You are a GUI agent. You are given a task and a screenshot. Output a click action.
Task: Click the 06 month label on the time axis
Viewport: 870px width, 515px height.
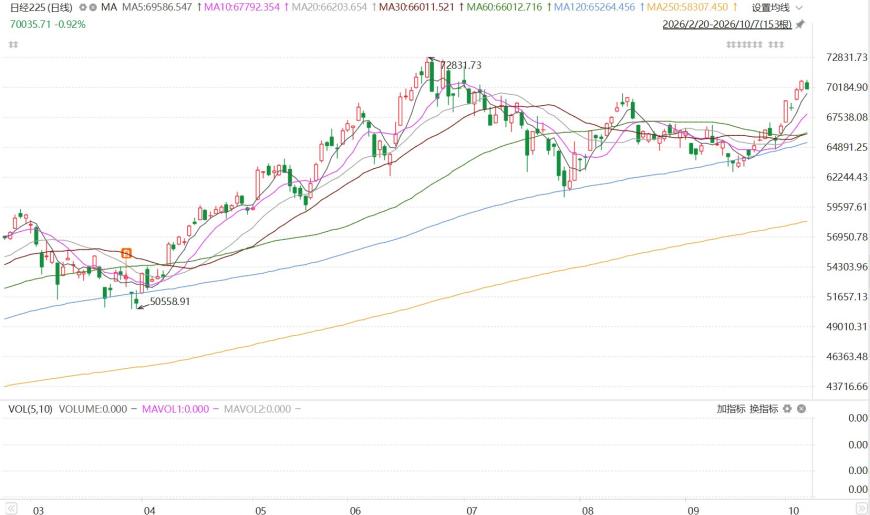355,510
